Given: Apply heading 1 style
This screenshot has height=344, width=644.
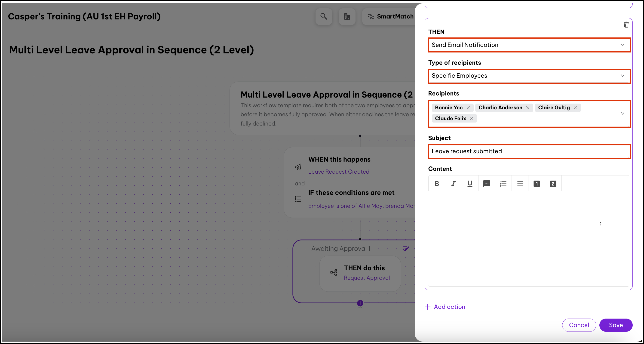Looking at the screenshot, I should (537, 184).
